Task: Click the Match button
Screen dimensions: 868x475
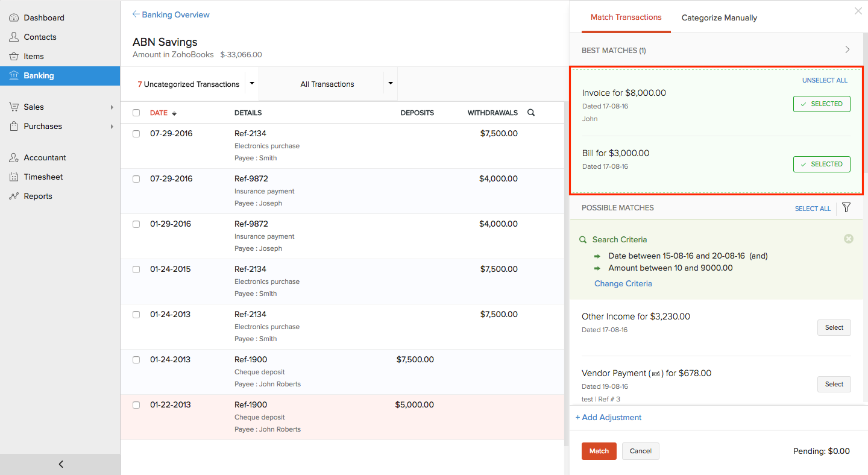Action: [x=599, y=451]
